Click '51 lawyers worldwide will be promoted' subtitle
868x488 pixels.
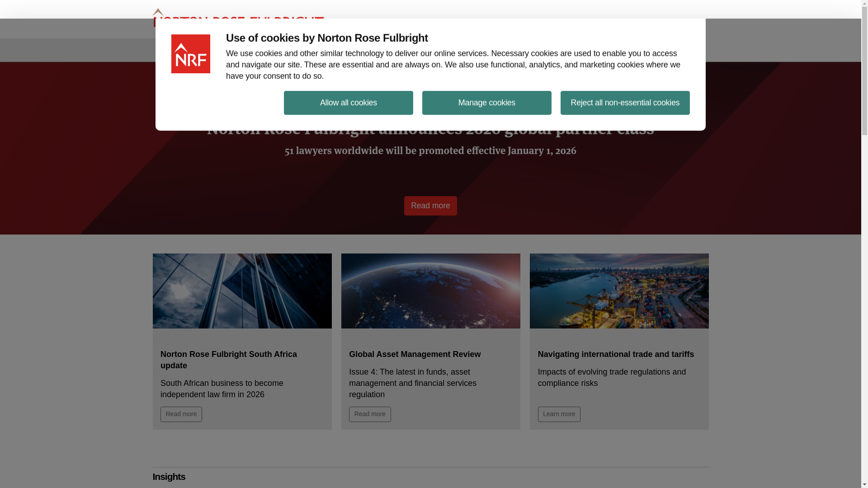(x=430, y=151)
